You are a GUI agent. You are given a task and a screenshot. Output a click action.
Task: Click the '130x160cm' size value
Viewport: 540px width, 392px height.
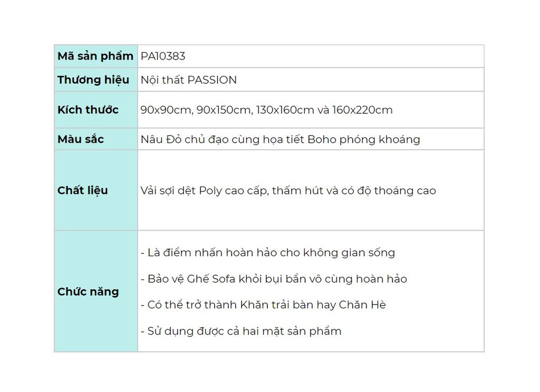[285, 110]
